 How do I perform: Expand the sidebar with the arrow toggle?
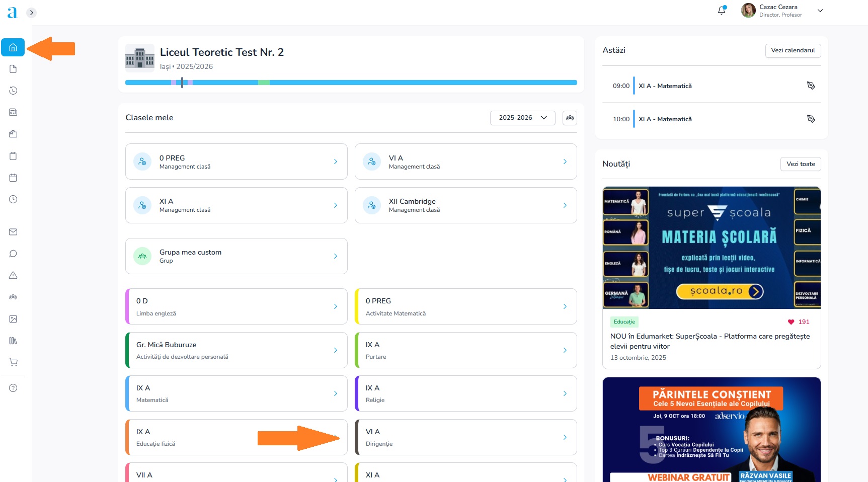pos(31,13)
